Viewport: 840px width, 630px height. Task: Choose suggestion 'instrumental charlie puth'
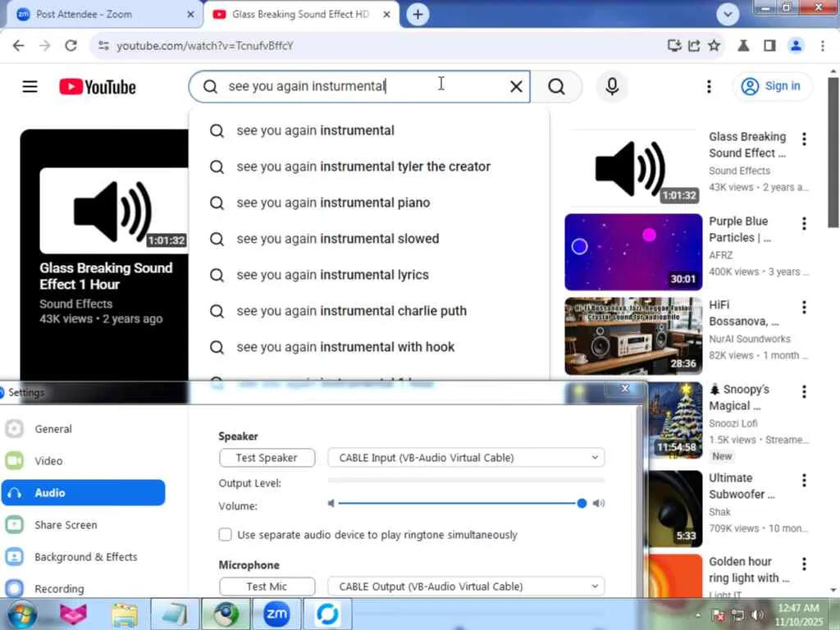coord(369,311)
